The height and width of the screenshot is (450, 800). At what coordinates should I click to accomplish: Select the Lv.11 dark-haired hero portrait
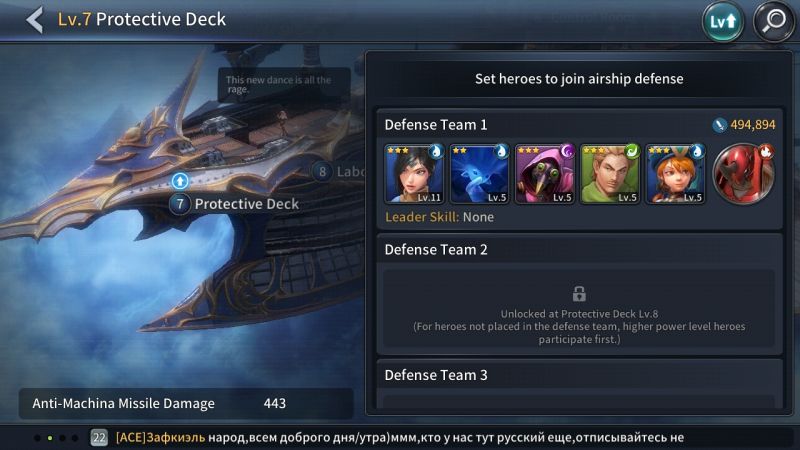pyautogui.click(x=414, y=174)
